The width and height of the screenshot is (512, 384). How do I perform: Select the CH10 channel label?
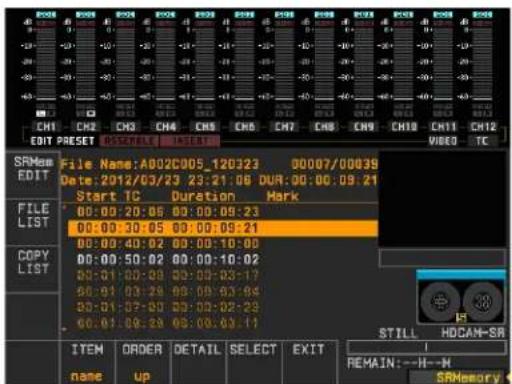(404, 127)
